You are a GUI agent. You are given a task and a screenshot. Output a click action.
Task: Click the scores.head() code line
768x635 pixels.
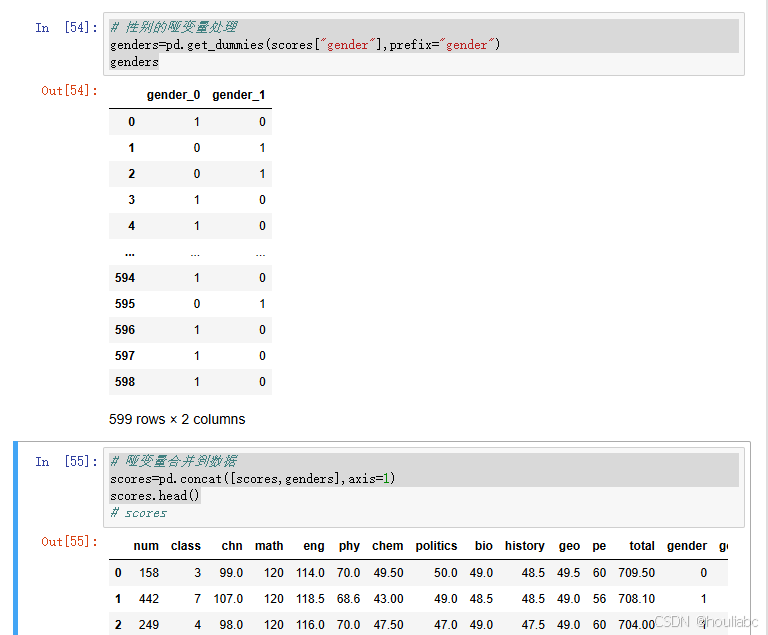point(155,496)
